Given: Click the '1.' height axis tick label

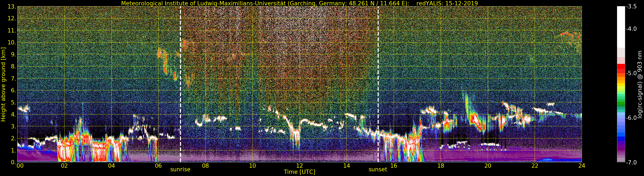Looking at the screenshot, I should point(13,150).
